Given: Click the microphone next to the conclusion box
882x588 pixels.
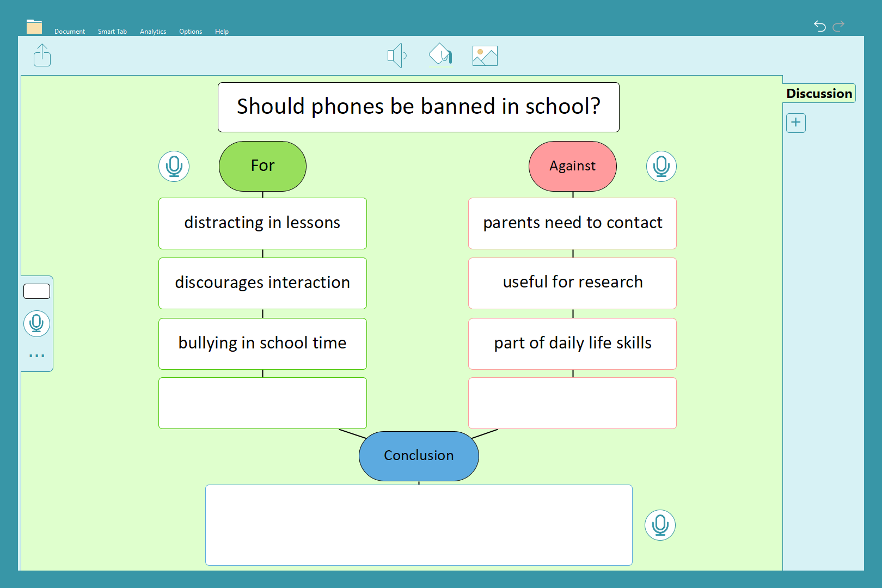Looking at the screenshot, I should pos(660,525).
